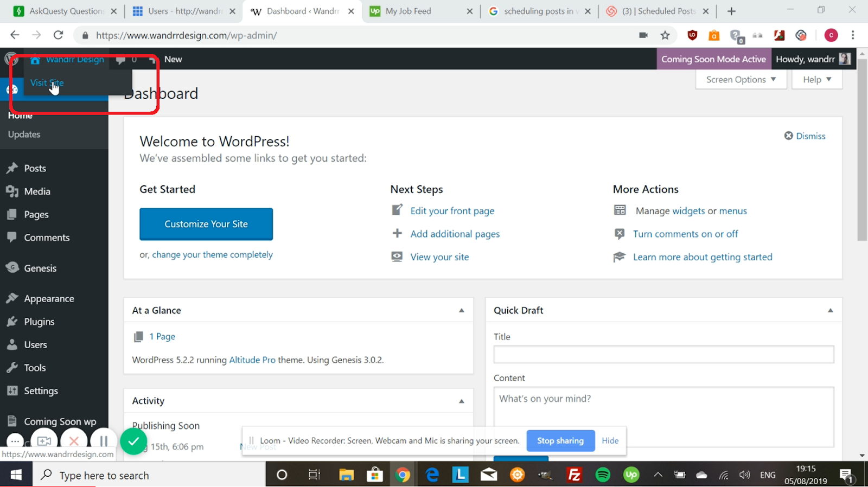Open the comments bubble in admin bar

coord(126,59)
